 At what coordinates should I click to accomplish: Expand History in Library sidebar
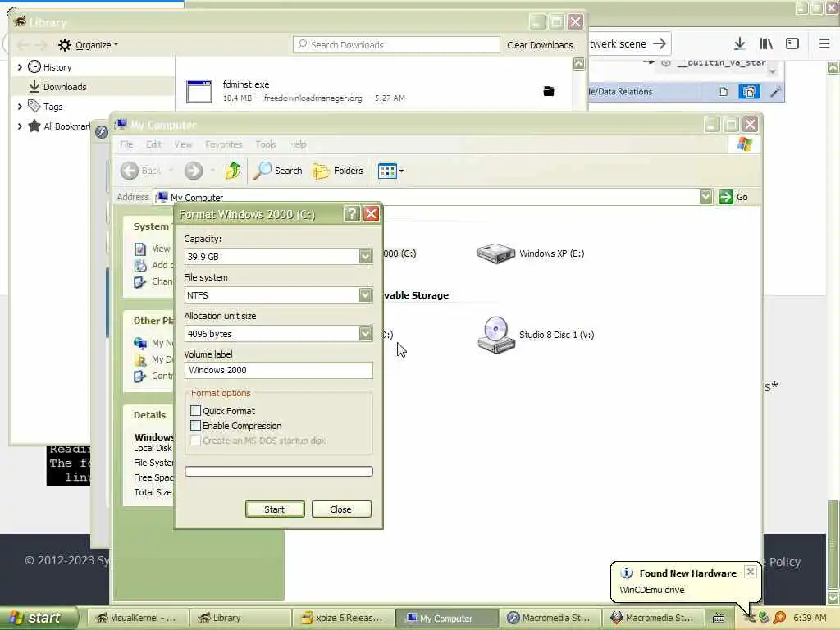pos(20,67)
